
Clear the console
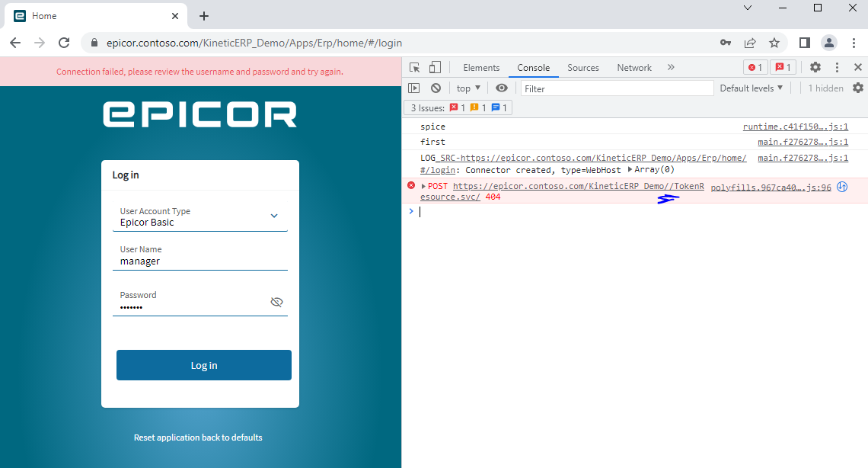(x=436, y=88)
